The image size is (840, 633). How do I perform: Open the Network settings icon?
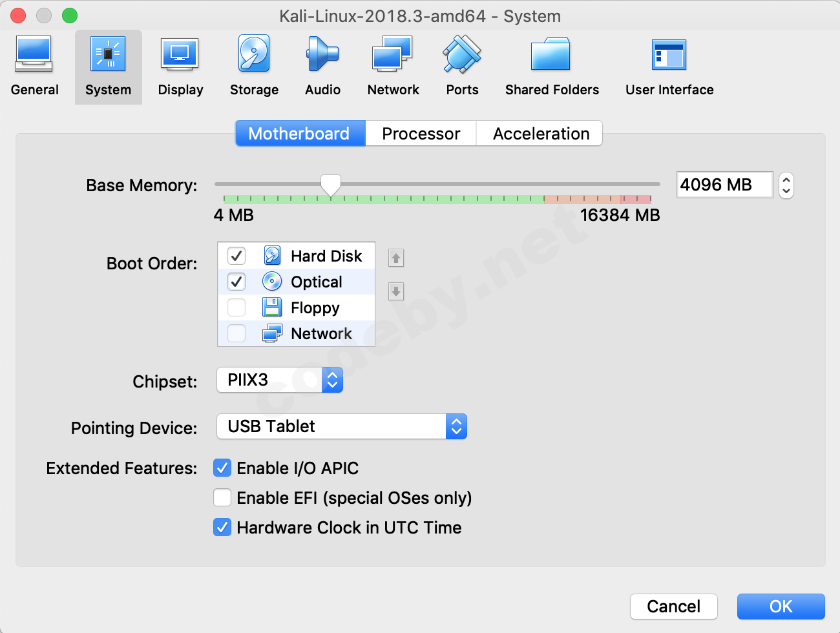click(393, 54)
